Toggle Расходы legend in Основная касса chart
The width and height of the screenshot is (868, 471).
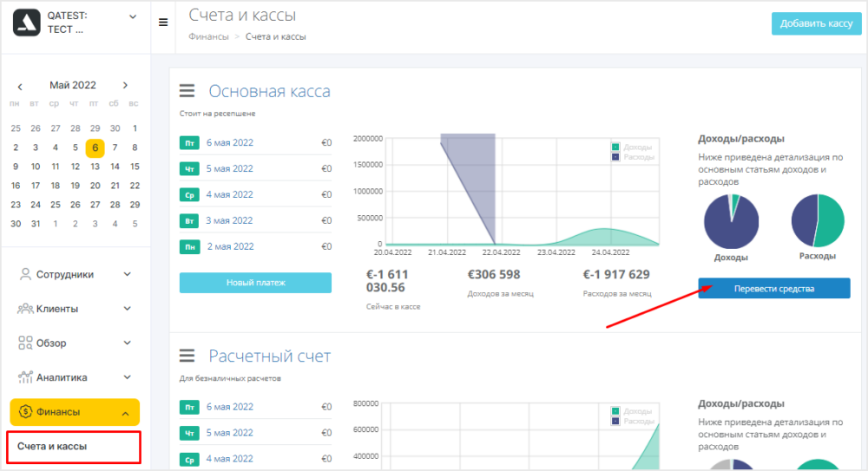tap(632, 157)
